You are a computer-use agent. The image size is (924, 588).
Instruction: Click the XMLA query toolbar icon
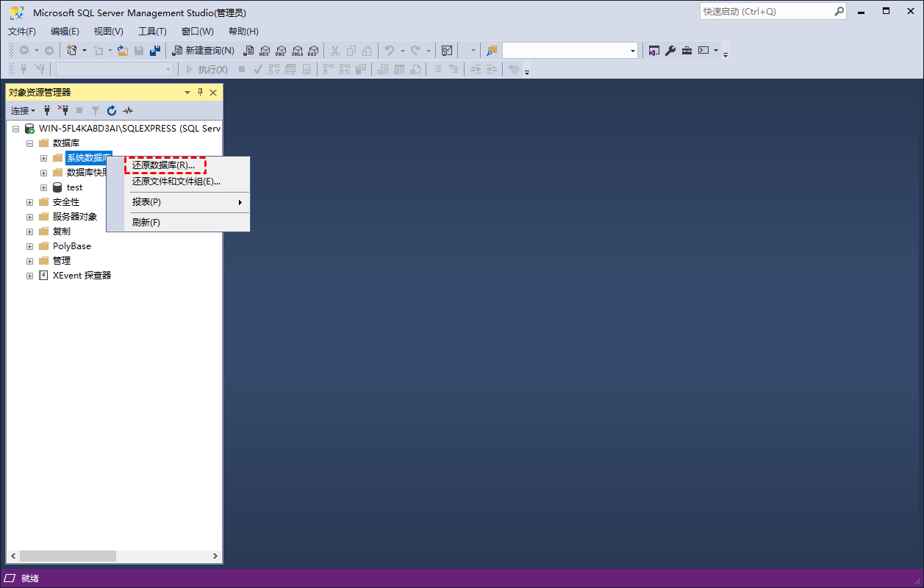(x=297, y=51)
